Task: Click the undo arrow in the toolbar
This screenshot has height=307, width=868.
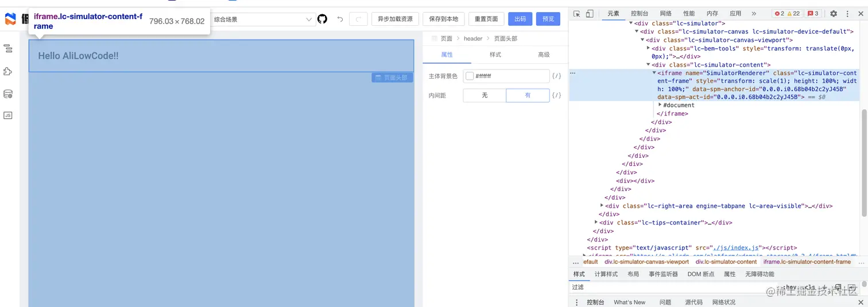Action: coord(340,19)
